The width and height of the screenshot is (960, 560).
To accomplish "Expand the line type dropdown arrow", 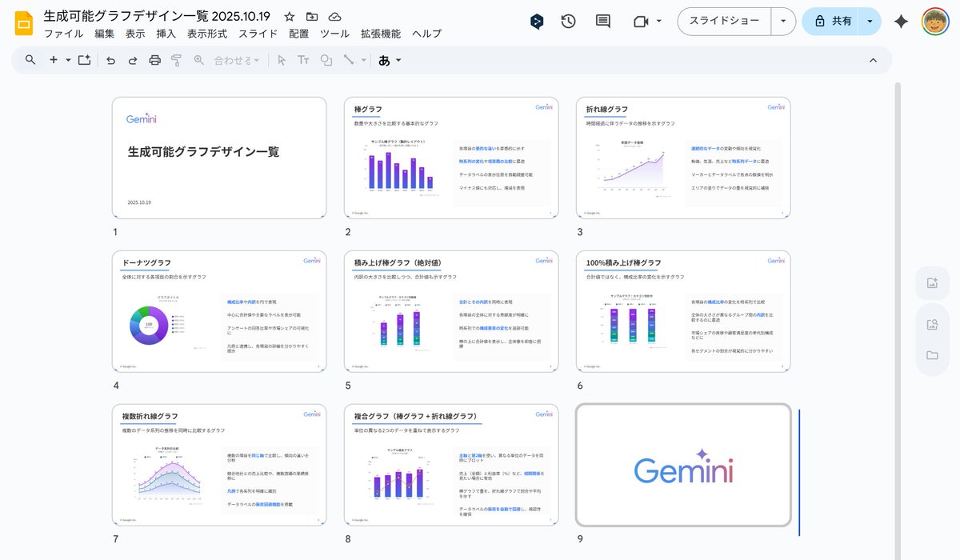I will tap(363, 60).
